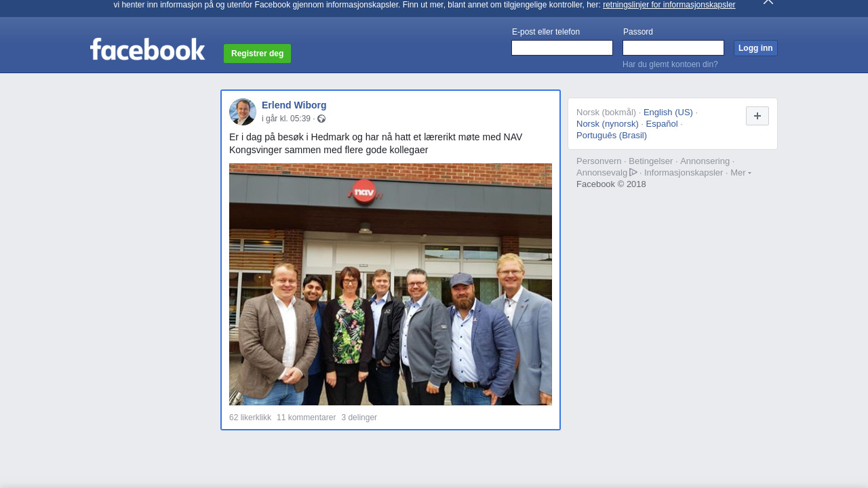Show the 62 likerklikk list

[250, 418]
